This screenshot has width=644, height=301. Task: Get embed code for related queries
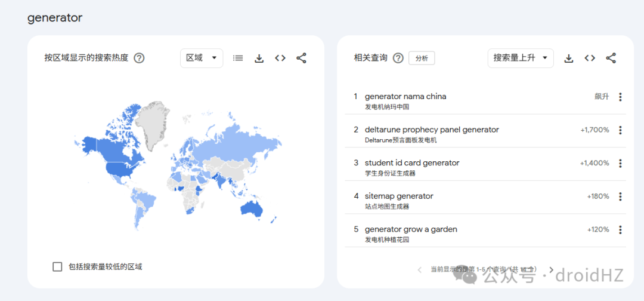[x=590, y=59]
